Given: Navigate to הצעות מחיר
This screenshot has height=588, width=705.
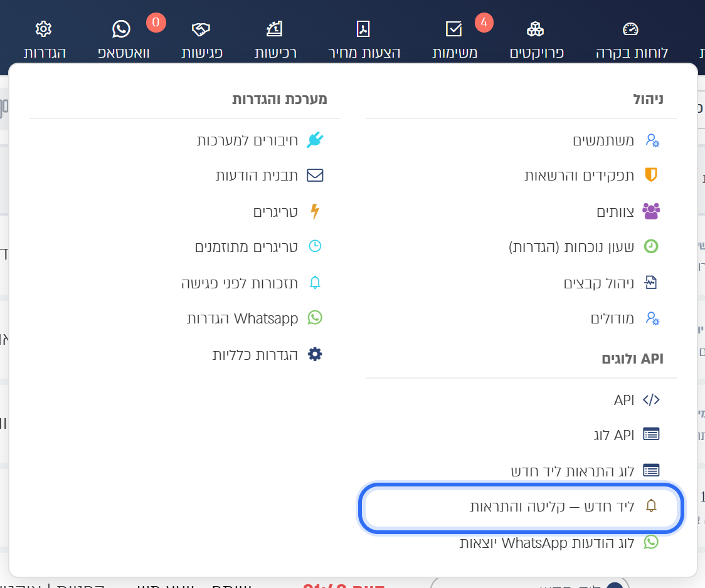Looking at the screenshot, I should 364,53.
